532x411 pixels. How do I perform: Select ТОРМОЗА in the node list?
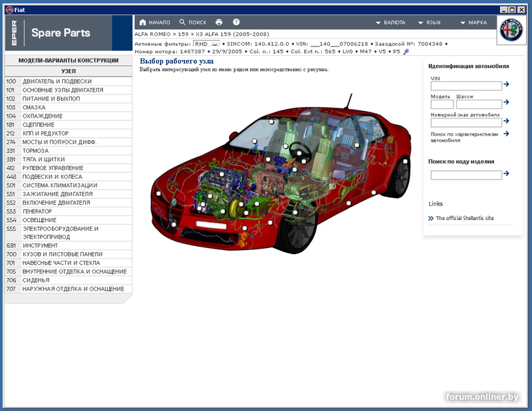(x=35, y=151)
